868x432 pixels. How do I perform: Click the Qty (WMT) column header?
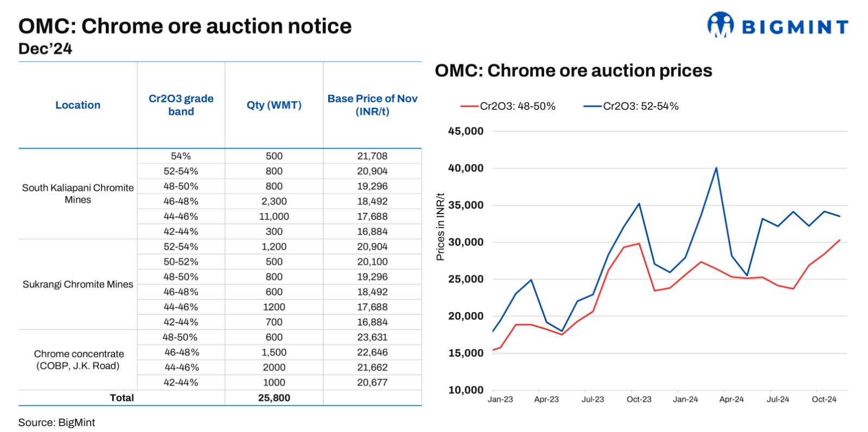pyautogui.click(x=274, y=105)
